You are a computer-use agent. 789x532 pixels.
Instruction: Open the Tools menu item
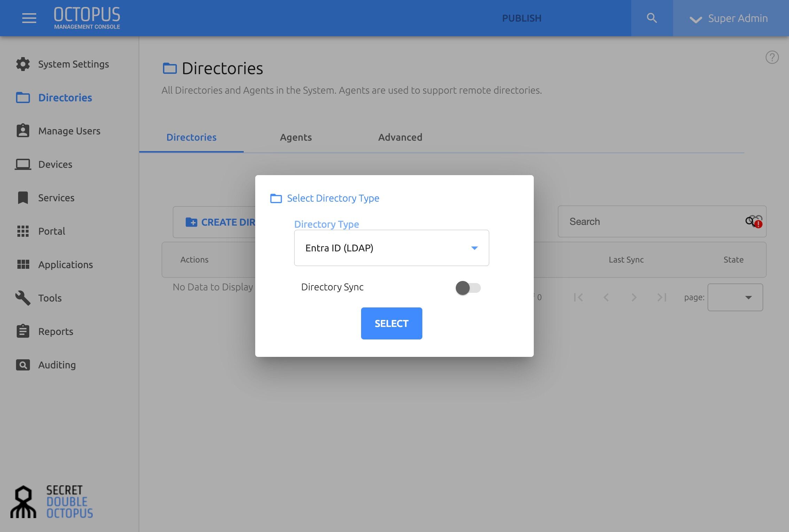[x=50, y=298]
